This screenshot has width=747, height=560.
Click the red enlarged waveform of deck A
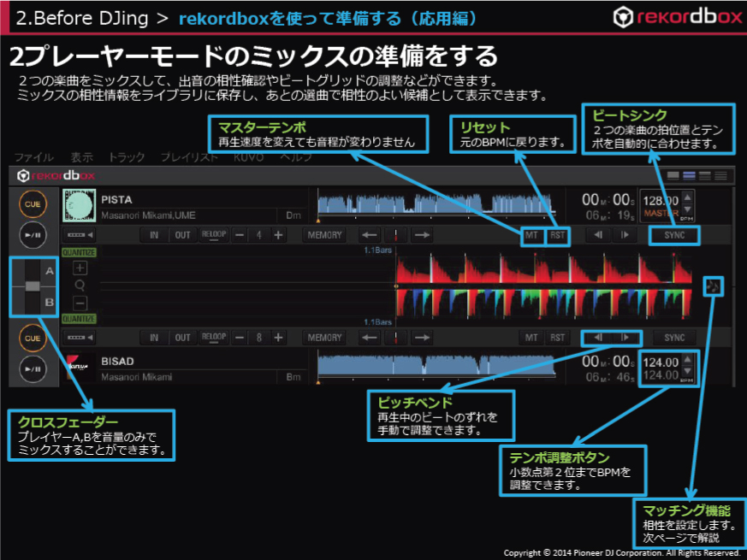[x=543, y=268]
